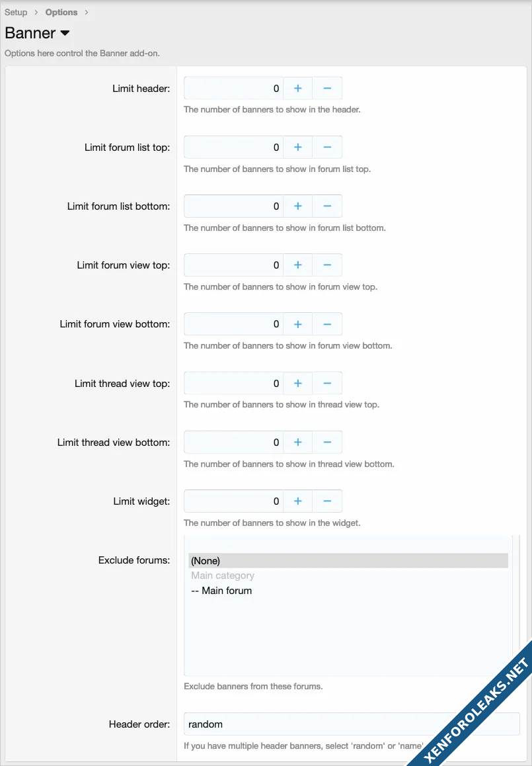Go to Setup breadcrumb
The width and height of the screenshot is (532, 766).
coord(16,12)
